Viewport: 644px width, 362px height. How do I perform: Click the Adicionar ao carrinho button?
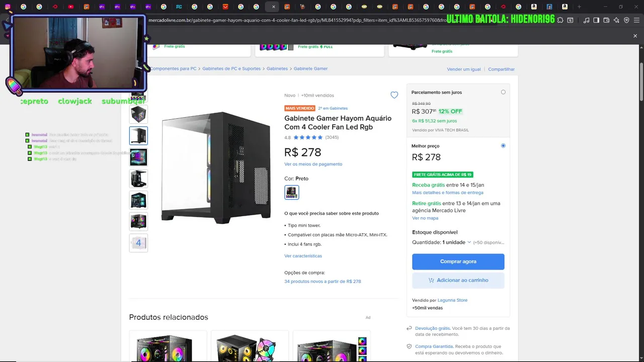[x=458, y=280]
